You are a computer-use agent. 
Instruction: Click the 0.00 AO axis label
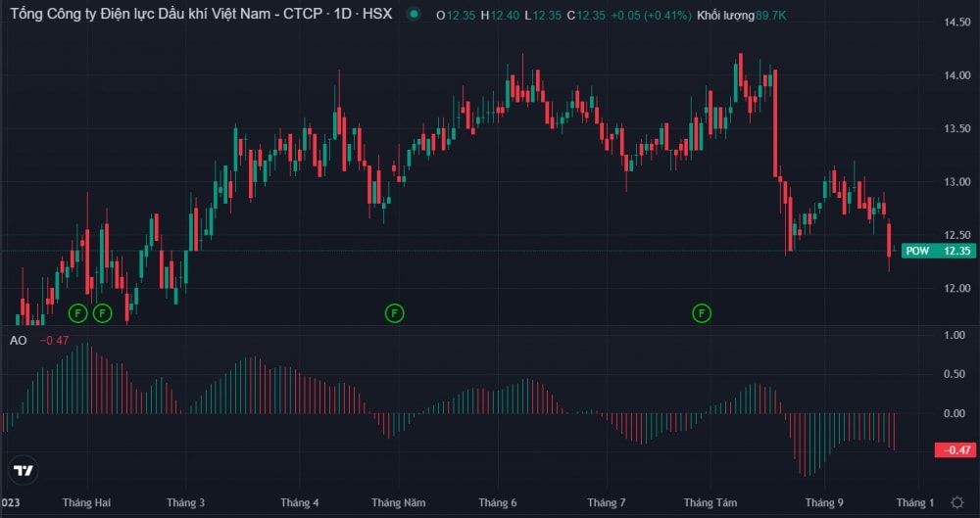click(955, 413)
